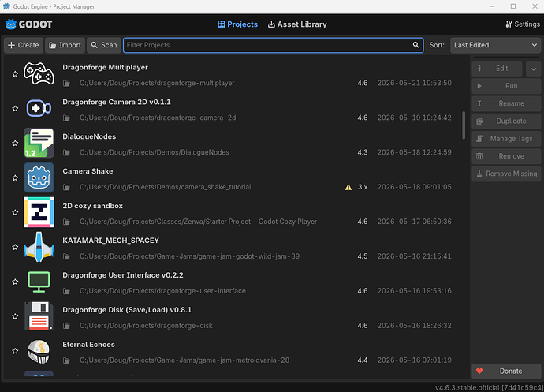Open the Settings menu
Image resolution: width=544 pixels, height=392 pixels.
523,24
